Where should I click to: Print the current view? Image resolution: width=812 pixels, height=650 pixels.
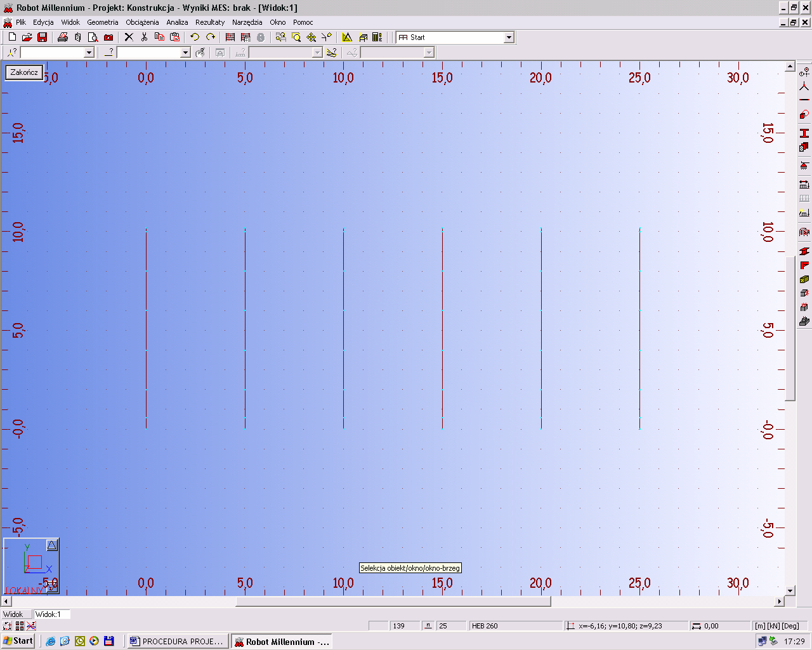coord(63,37)
